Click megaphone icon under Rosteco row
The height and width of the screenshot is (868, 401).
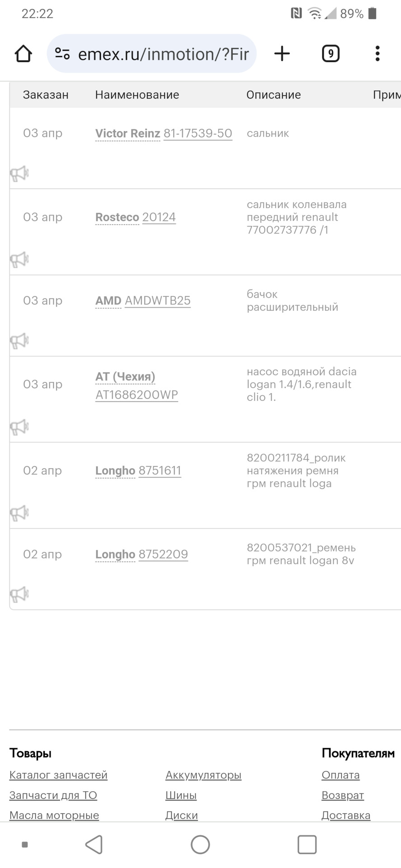point(19,260)
